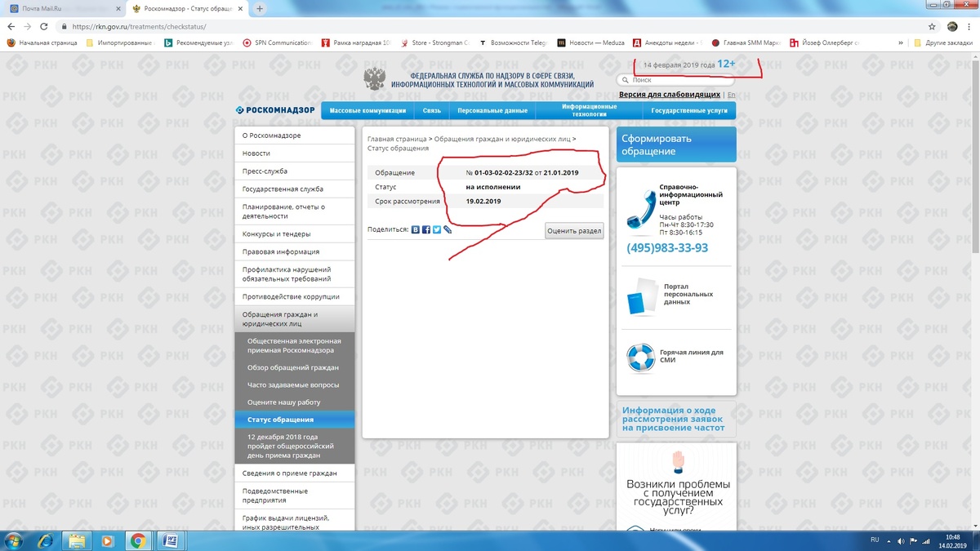The image size is (980, 551).
Task: Open Пресс-служба in the sidebar
Action: (294, 171)
